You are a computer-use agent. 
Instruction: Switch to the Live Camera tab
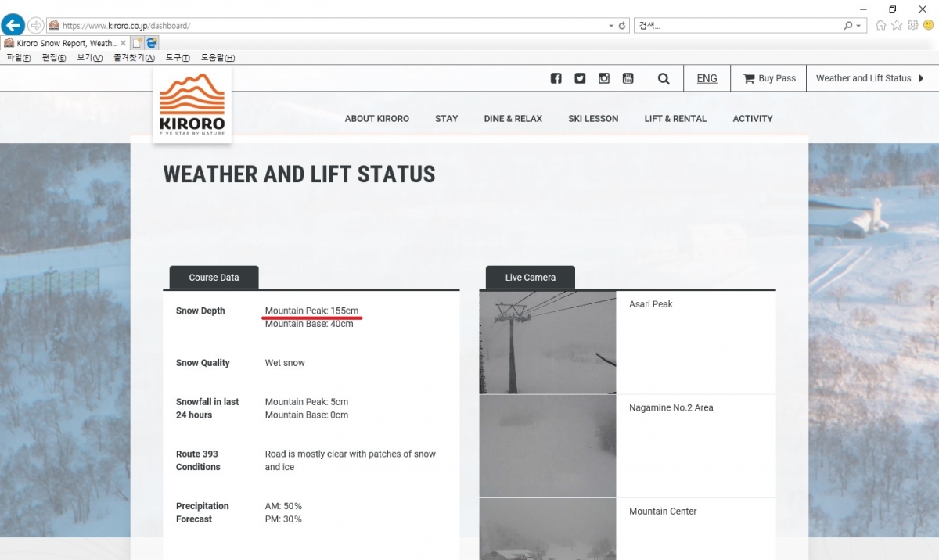(530, 278)
